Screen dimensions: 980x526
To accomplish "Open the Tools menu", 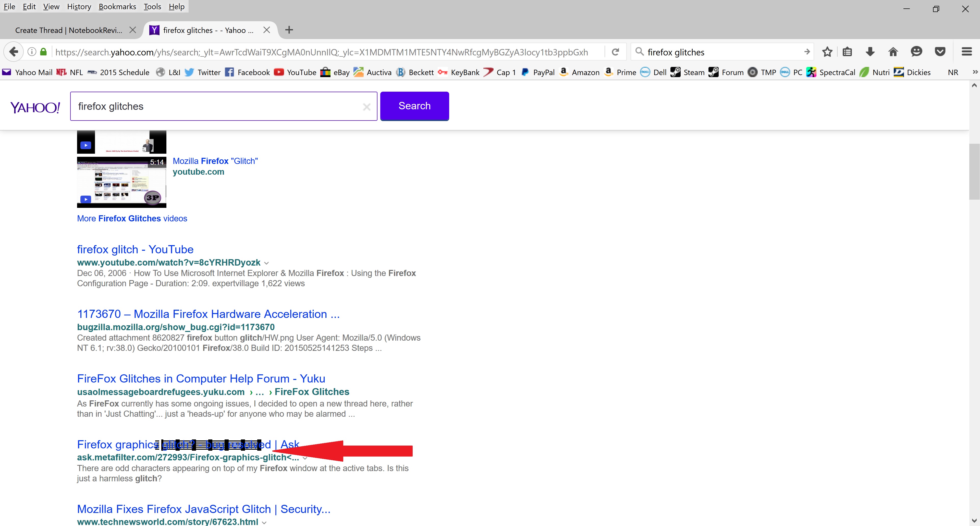I will point(152,6).
